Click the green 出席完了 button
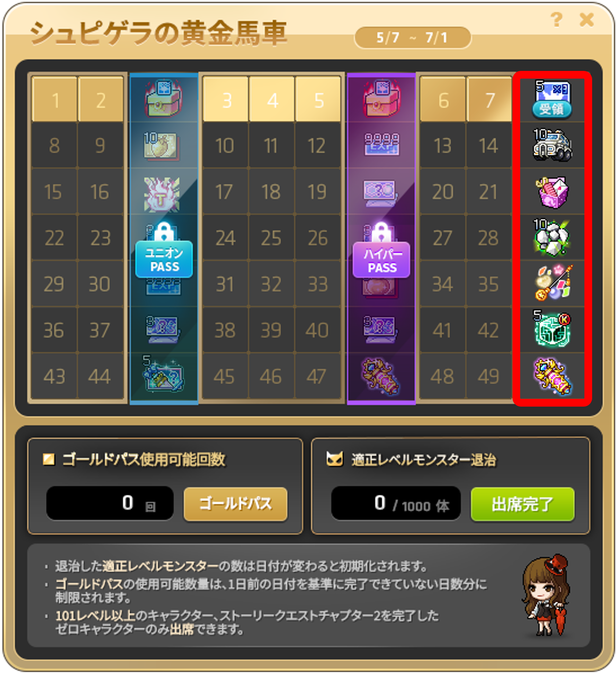616x674 pixels. [522, 504]
